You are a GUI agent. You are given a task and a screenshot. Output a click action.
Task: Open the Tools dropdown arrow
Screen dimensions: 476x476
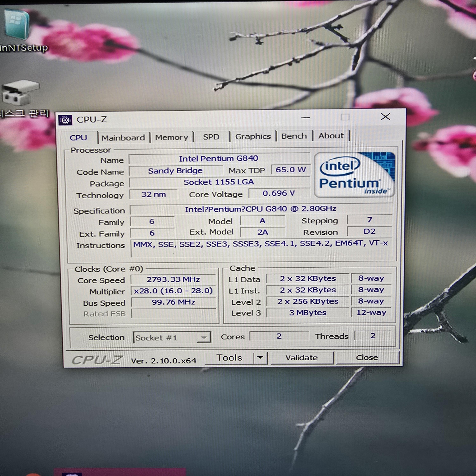(260, 357)
